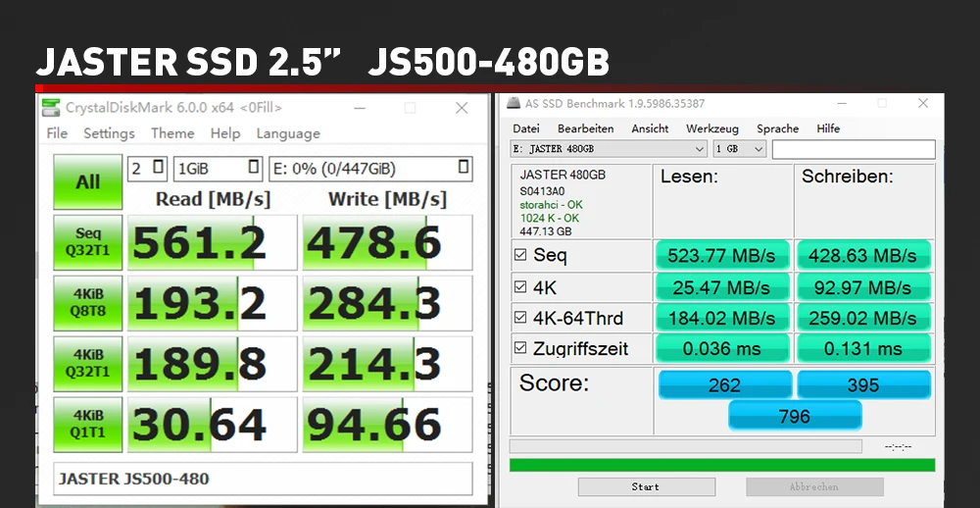The image size is (980, 508).
Task: Open the E: JASTER 480GB drive dropdown
Action: 610,149
